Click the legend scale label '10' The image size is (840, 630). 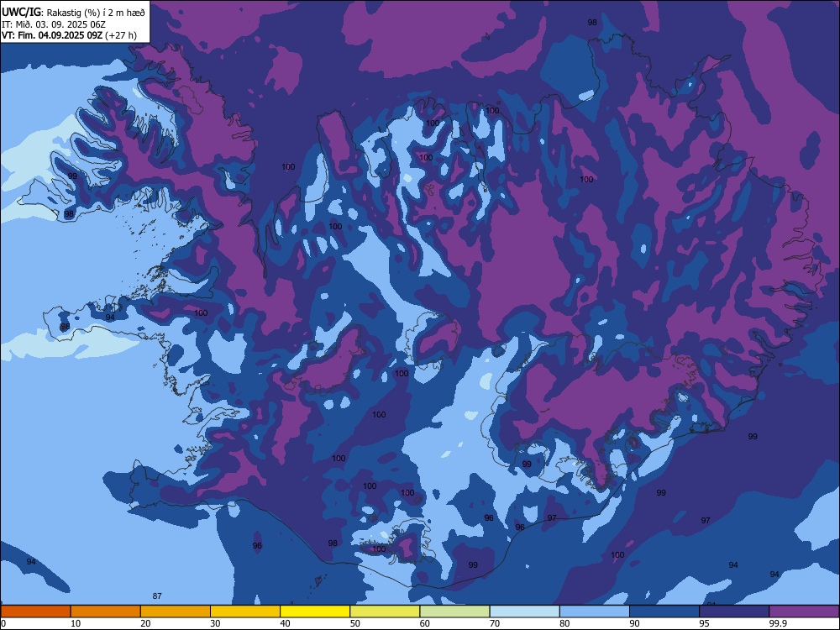[76, 623]
